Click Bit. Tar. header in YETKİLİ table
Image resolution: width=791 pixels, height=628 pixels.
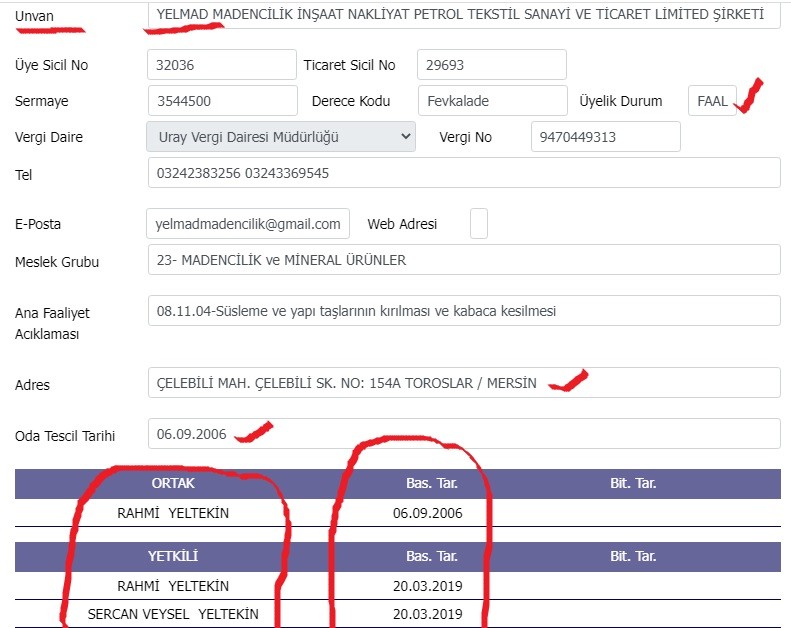click(633, 556)
